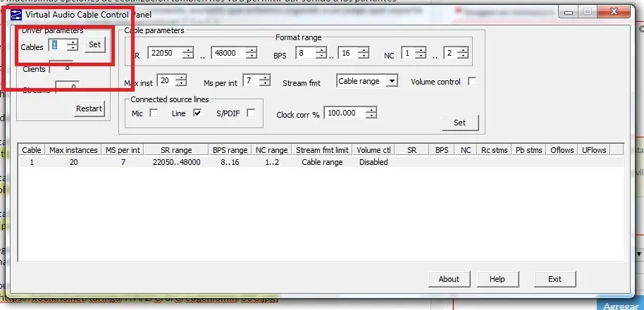
Task: Increase maximum NC value 2
Action: click(x=463, y=50)
